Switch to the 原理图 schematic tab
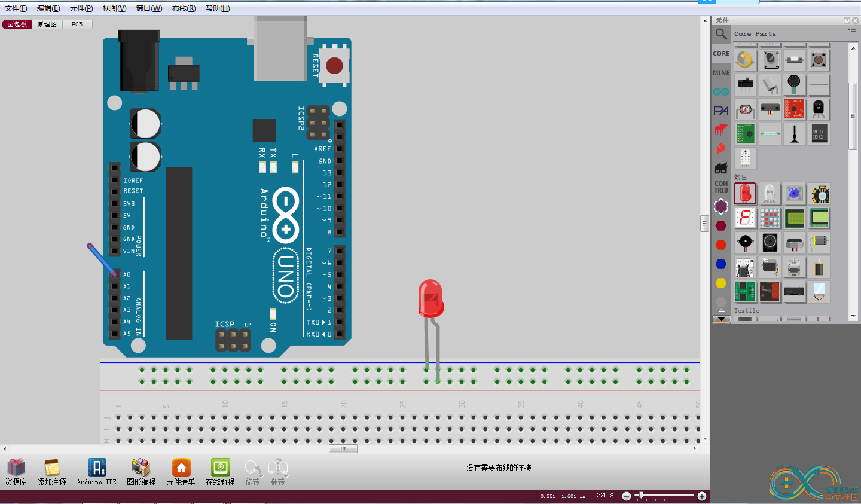Screen dimensions: 861x504 pos(47,25)
